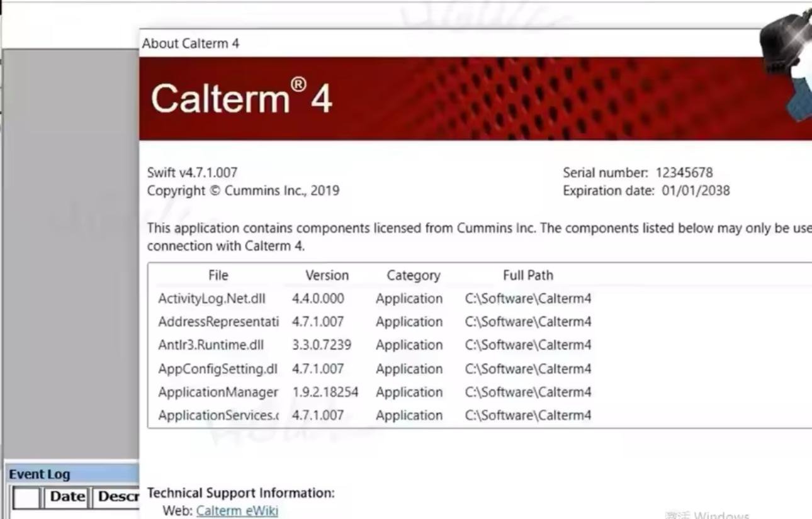Click the About Calterm 4 title bar

[x=190, y=43]
